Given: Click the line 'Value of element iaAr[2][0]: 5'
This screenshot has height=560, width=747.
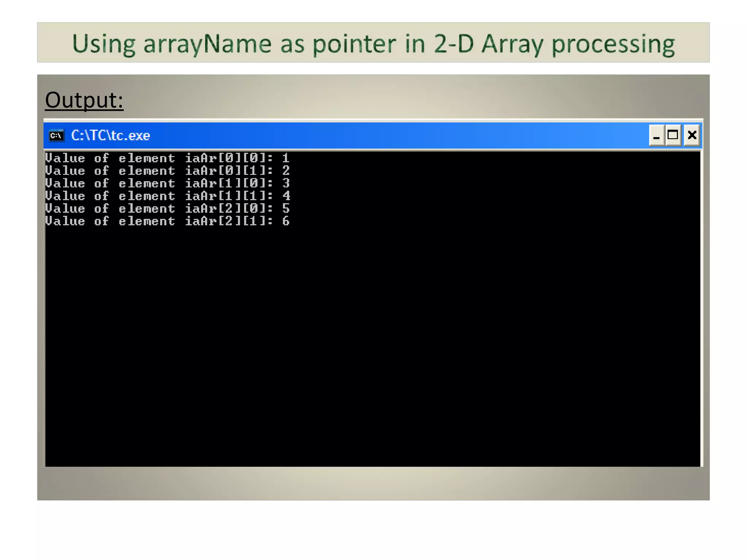Looking at the screenshot, I should coord(167,209).
